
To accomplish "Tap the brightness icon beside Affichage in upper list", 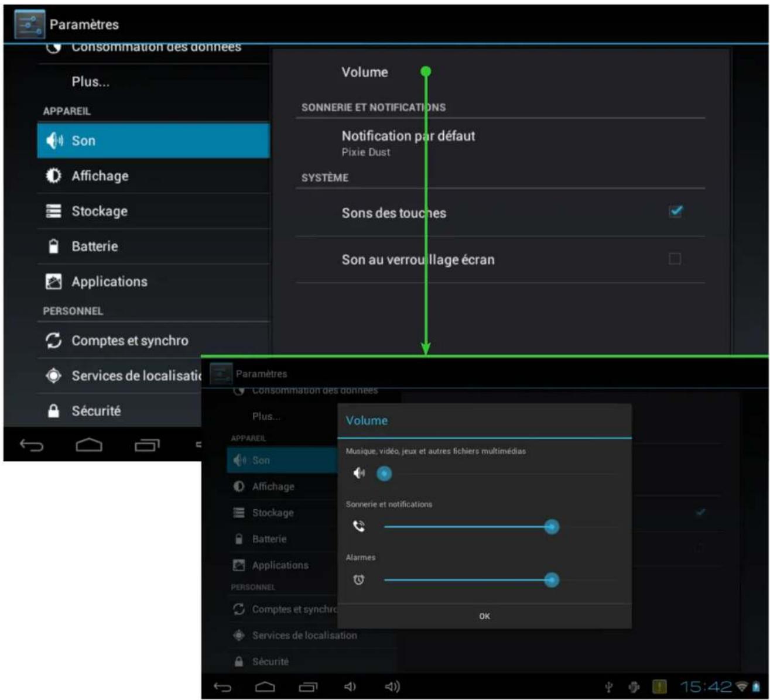I will [x=53, y=176].
